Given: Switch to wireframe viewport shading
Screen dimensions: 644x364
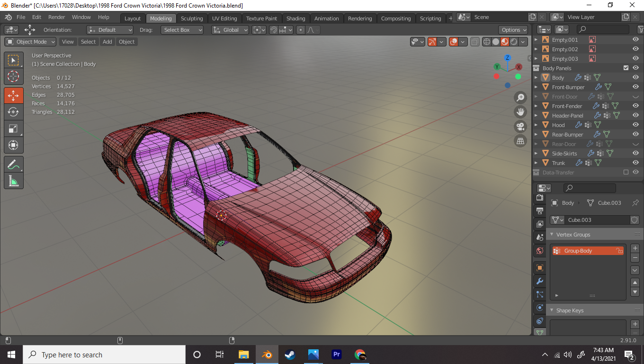Looking at the screenshot, I should coord(487,42).
